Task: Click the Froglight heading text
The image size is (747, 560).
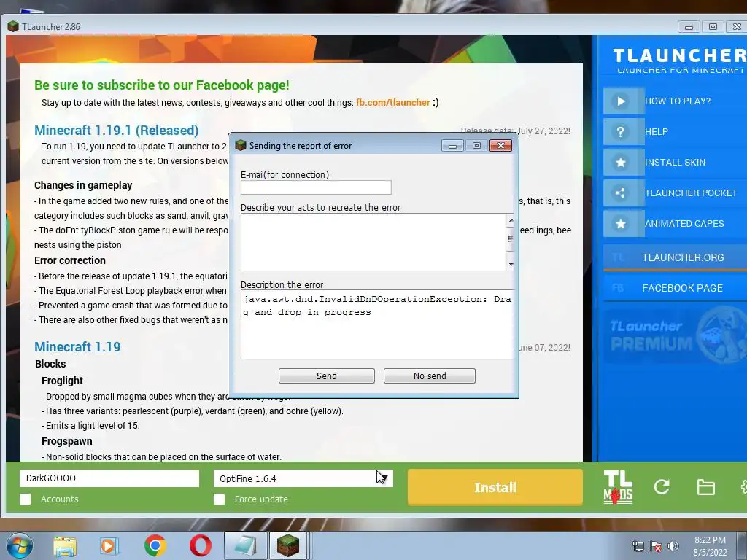Action: (x=62, y=381)
